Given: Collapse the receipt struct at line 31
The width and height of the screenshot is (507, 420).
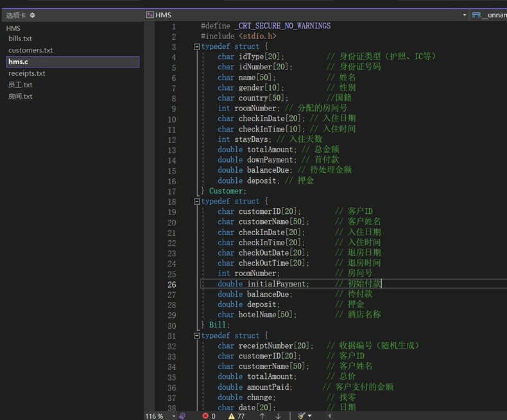Looking at the screenshot, I should 196,336.
